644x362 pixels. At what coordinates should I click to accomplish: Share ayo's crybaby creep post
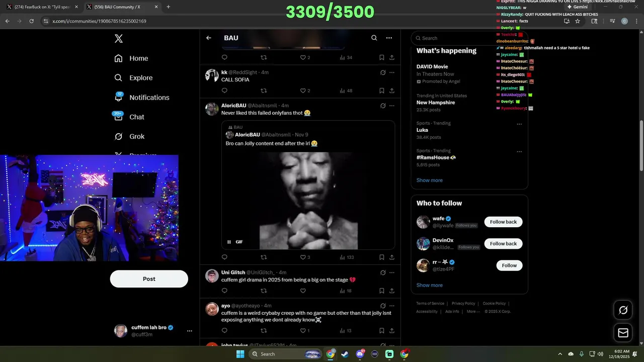392,330
